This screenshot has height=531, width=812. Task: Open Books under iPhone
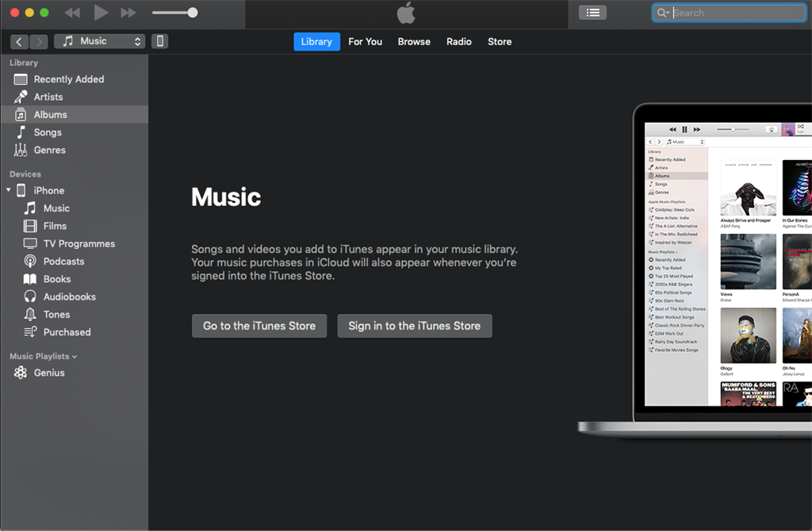click(75, 279)
